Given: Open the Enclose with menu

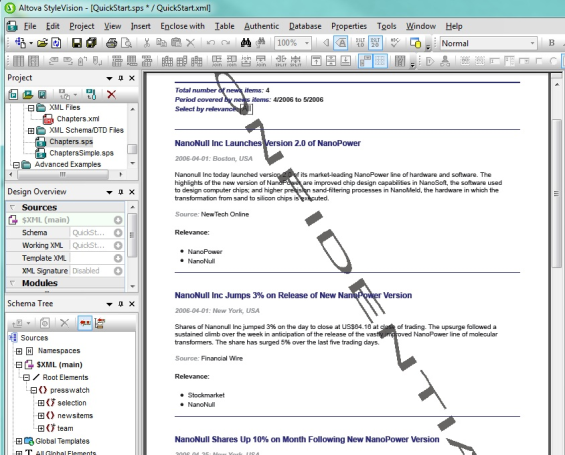Looking at the screenshot, I should 182,26.
